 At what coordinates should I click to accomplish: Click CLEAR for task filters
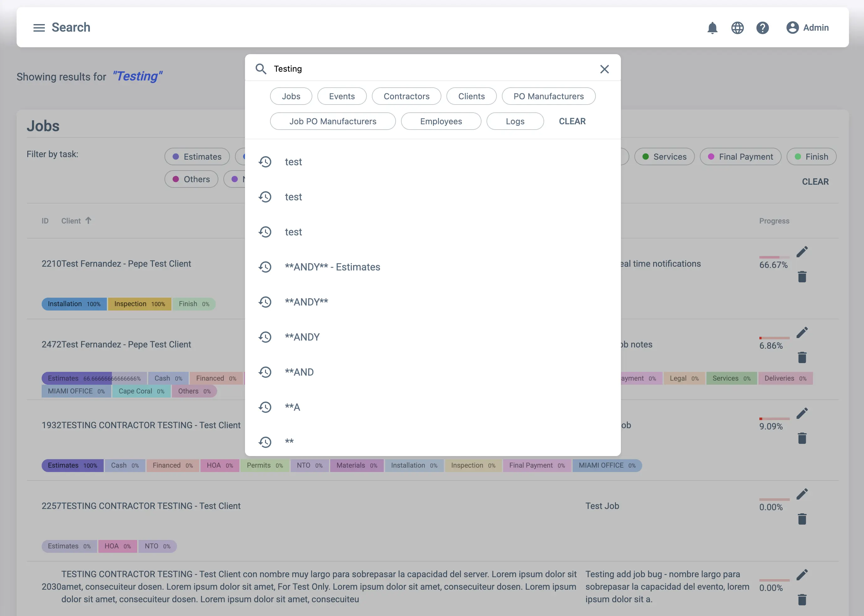(815, 182)
